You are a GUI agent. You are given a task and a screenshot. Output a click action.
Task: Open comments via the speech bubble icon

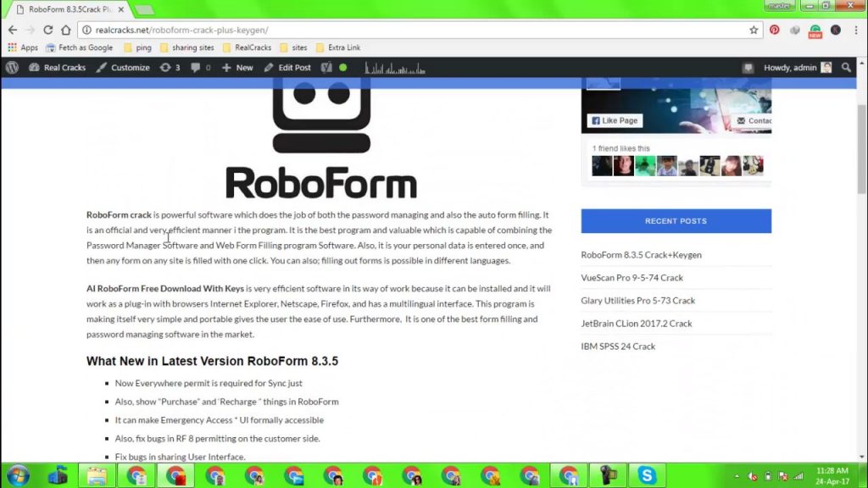click(x=196, y=68)
